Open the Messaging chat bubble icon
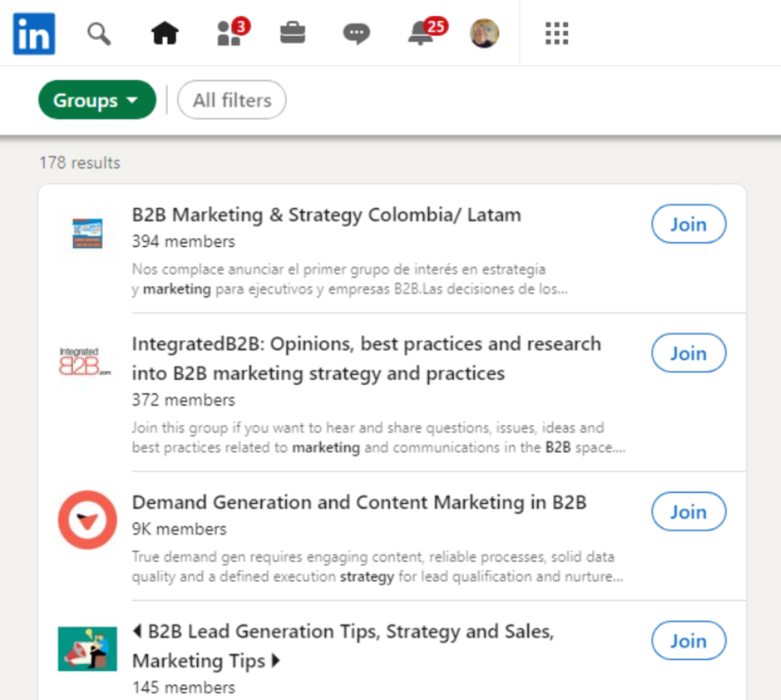This screenshot has width=781, height=700. point(356,33)
